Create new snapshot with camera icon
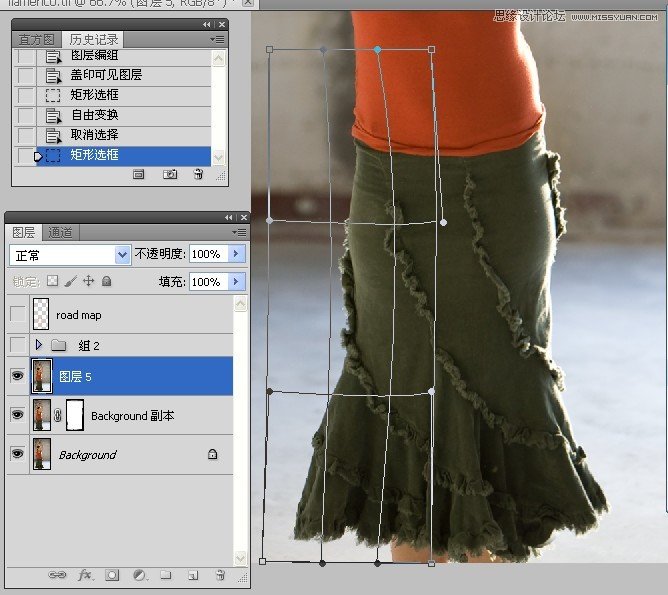Image resolution: width=668 pixels, height=595 pixels. point(170,174)
